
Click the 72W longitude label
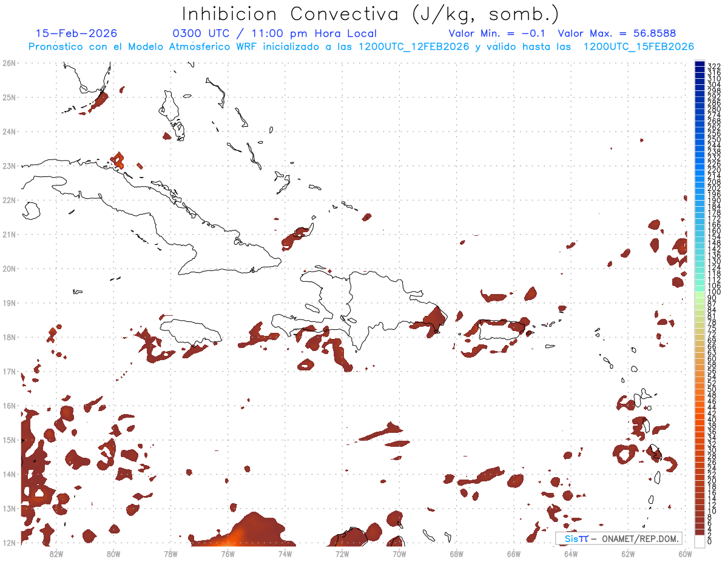(342, 554)
